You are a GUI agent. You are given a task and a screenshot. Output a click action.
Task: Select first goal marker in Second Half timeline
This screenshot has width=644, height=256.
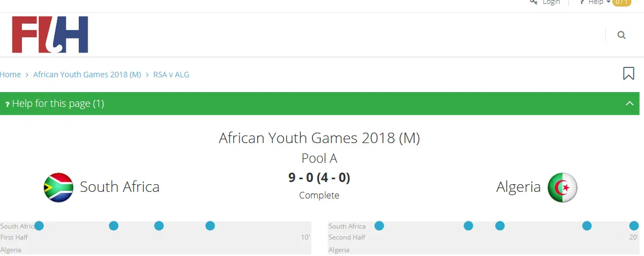(x=379, y=226)
